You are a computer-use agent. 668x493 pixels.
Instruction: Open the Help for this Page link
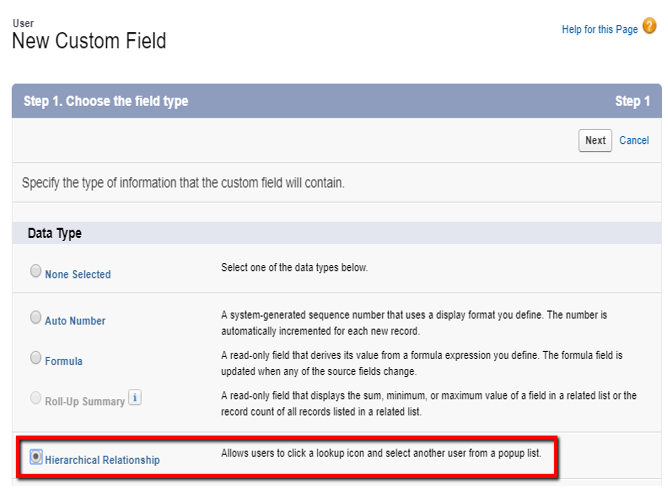point(599,29)
